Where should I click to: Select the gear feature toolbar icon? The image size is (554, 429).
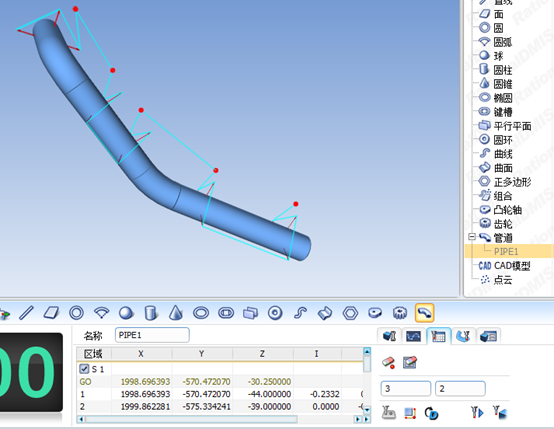tap(400, 313)
